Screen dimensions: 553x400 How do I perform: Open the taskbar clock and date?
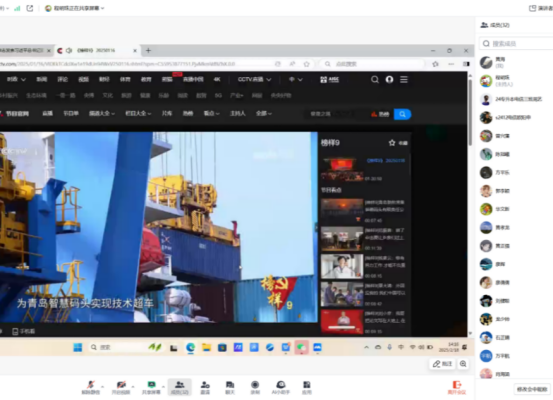click(449, 347)
